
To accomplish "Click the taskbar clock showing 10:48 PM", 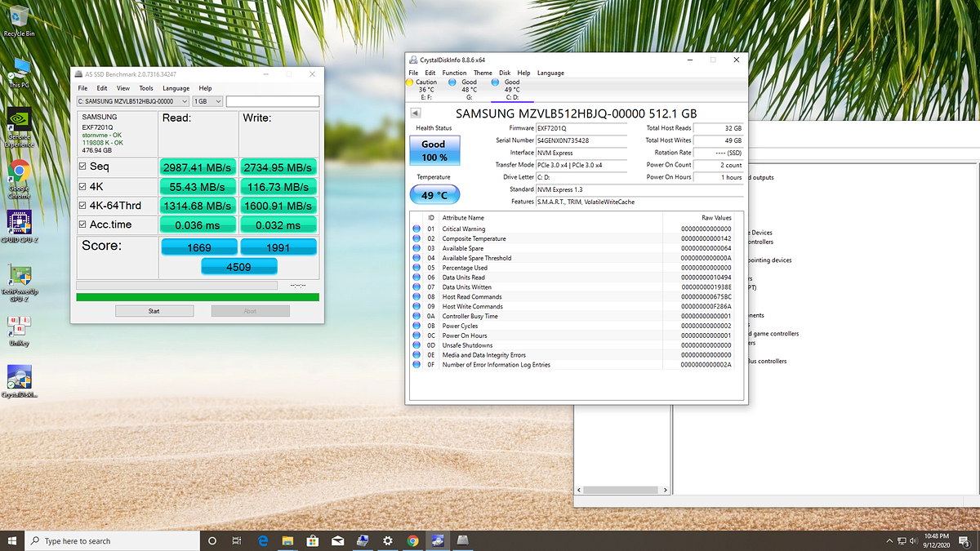I will [937, 540].
